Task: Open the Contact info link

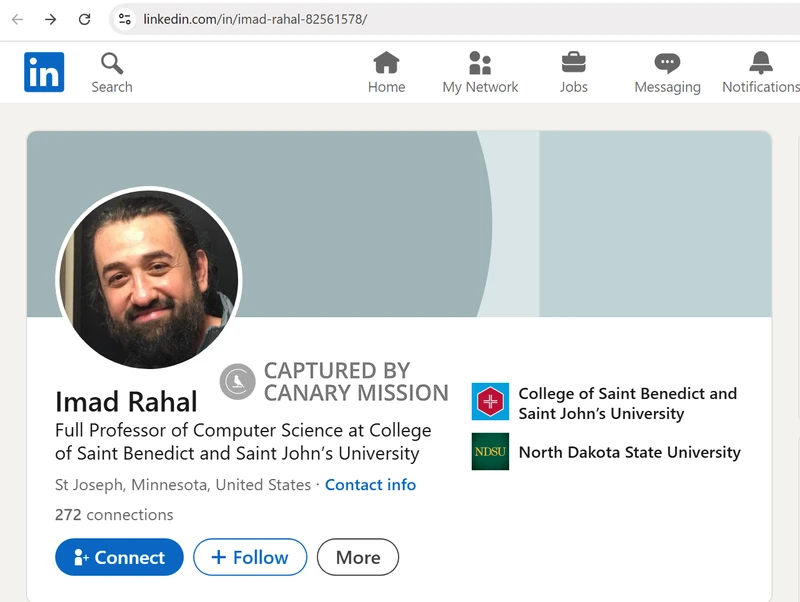Action: (370, 485)
